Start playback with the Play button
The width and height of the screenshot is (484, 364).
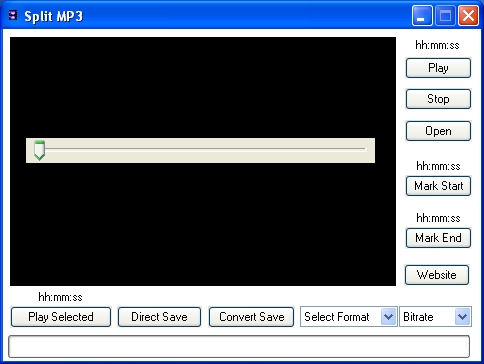click(x=438, y=68)
